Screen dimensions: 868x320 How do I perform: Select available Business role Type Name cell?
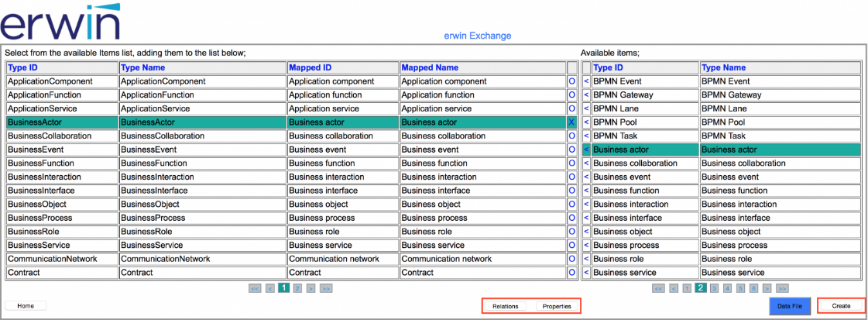[781, 259]
